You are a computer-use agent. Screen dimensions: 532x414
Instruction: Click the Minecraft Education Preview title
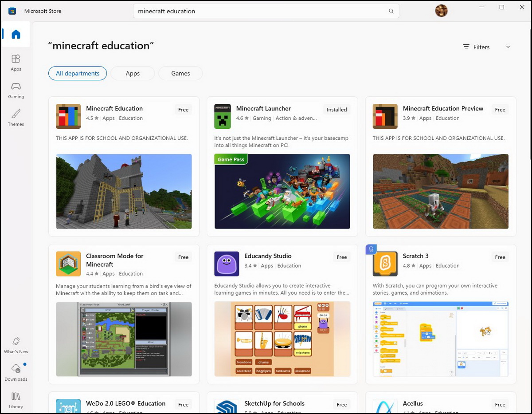point(443,108)
